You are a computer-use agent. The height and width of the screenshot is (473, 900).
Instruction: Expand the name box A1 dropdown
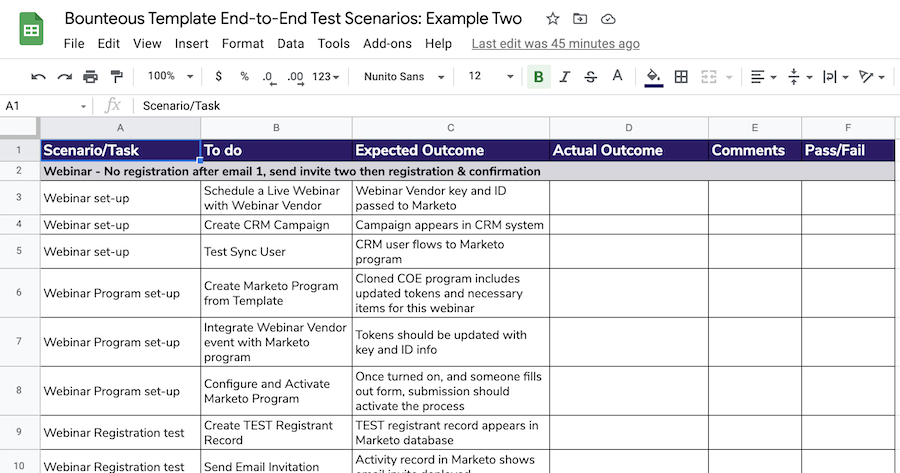[83, 106]
